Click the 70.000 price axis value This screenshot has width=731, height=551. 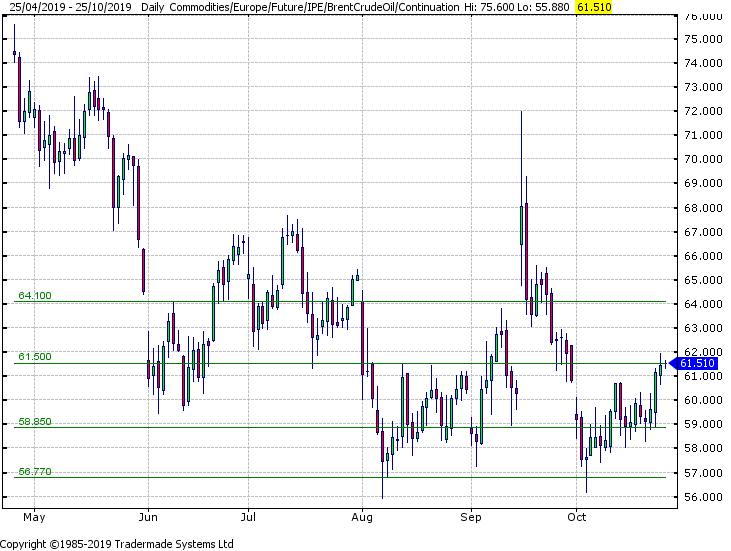click(x=703, y=159)
